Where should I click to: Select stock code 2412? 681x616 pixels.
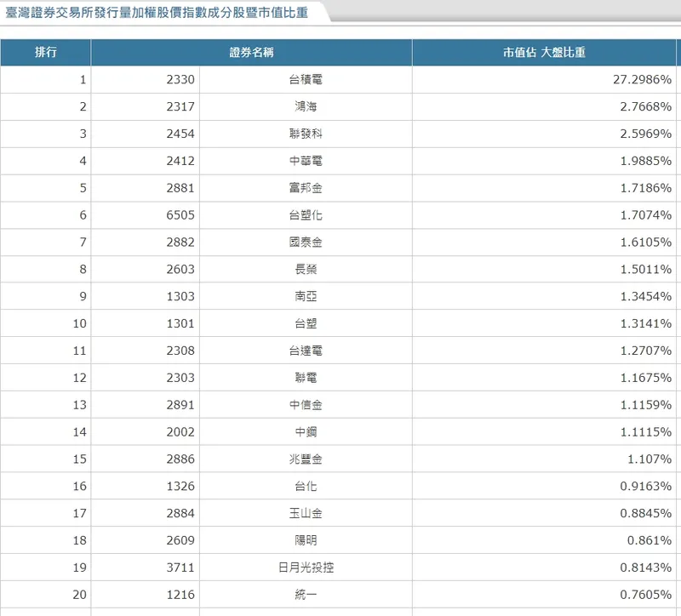180,161
